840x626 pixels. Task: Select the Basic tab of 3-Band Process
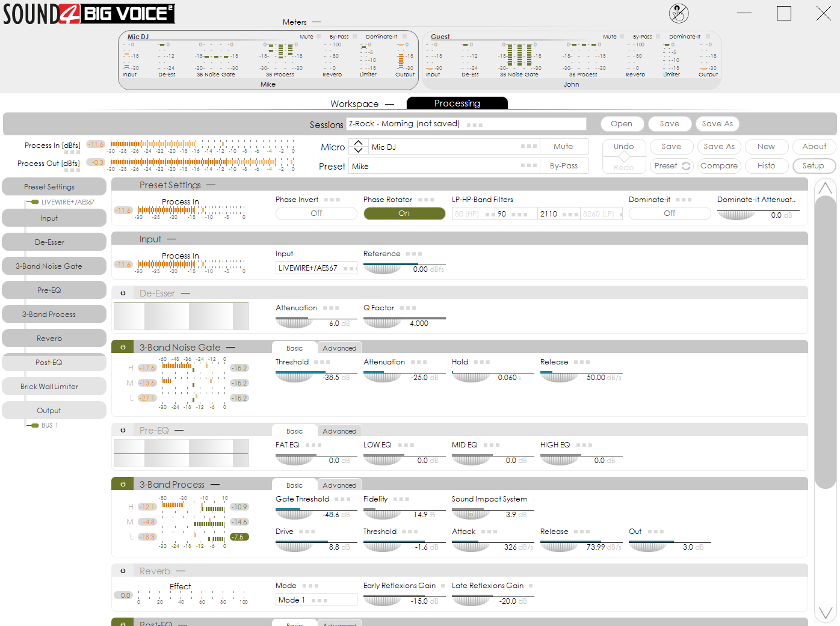(295, 485)
